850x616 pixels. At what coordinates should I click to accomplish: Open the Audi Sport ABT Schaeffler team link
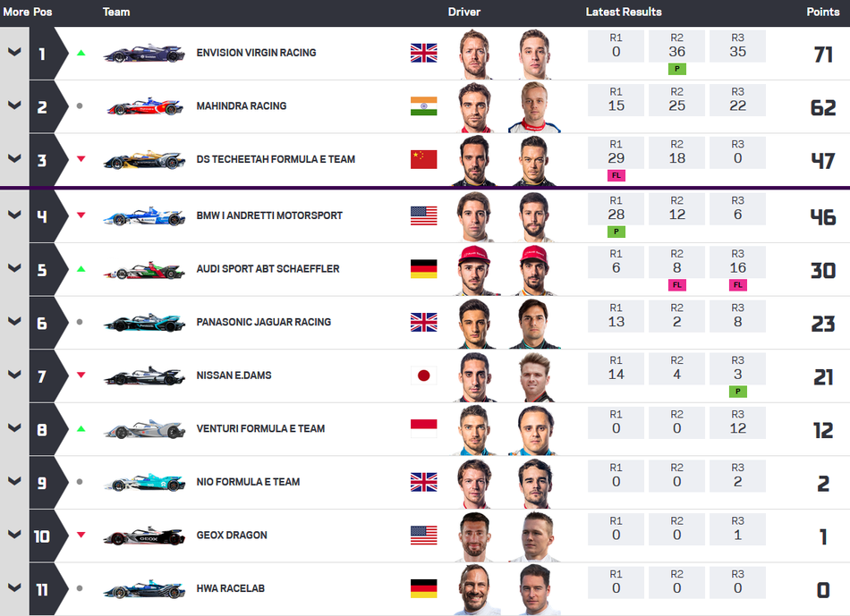click(x=268, y=269)
